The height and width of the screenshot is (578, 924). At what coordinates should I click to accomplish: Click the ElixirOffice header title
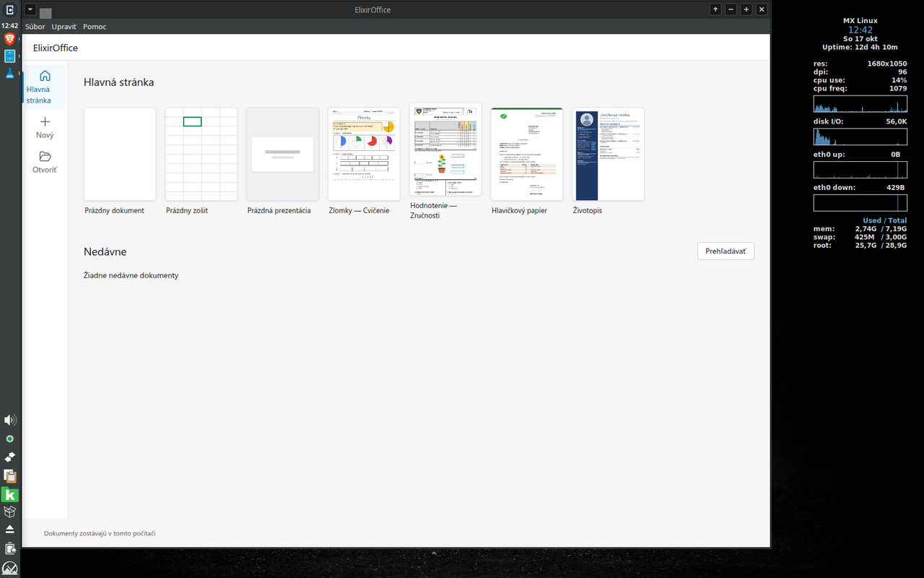click(x=56, y=48)
